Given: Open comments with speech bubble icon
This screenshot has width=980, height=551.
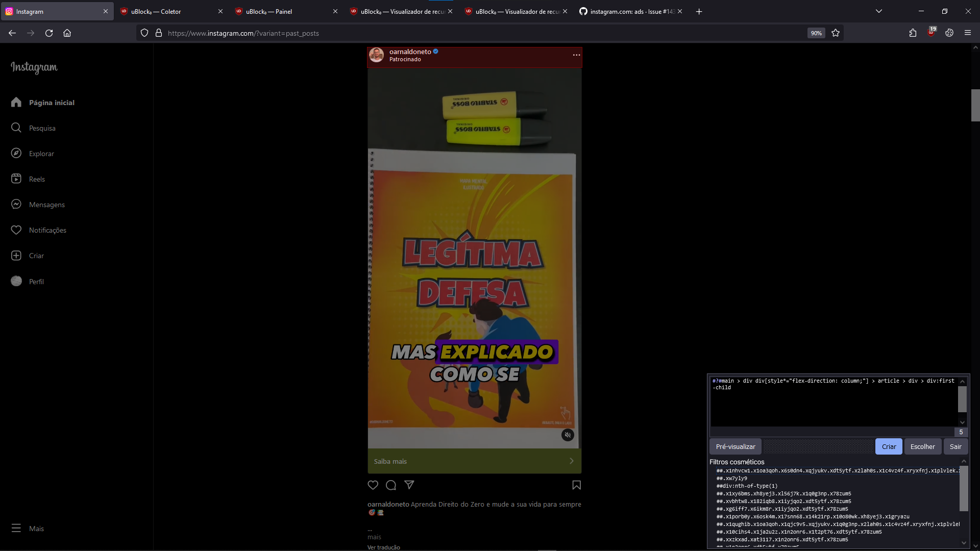Looking at the screenshot, I should tap(391, 485).
